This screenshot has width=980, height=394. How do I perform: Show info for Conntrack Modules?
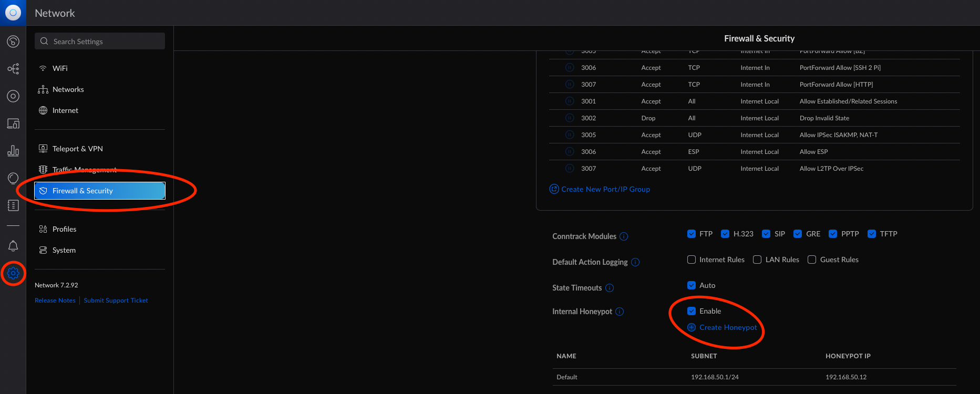tap(624, 236)
